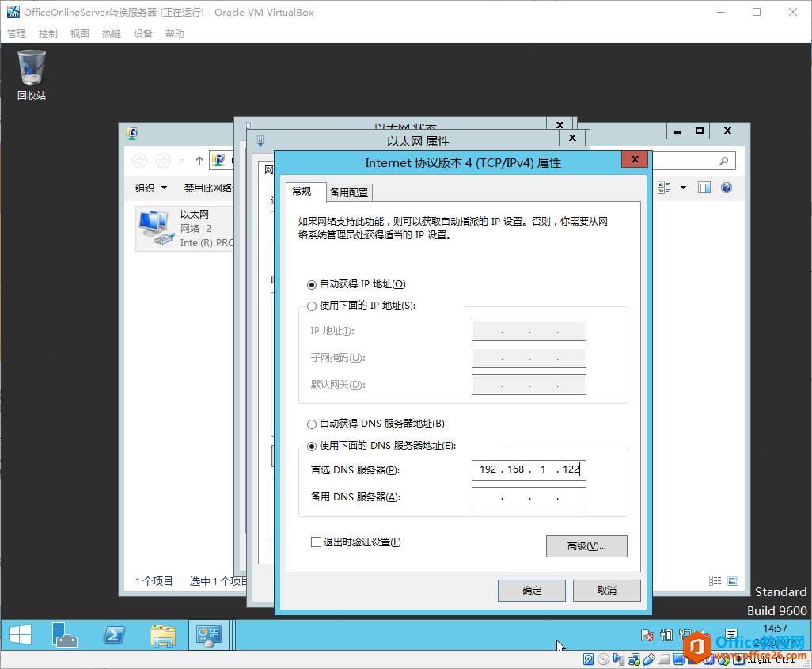
Task: Click the 备用 DNS 服务器 input field
Action: pyautogui.click(x=529, y=496)
